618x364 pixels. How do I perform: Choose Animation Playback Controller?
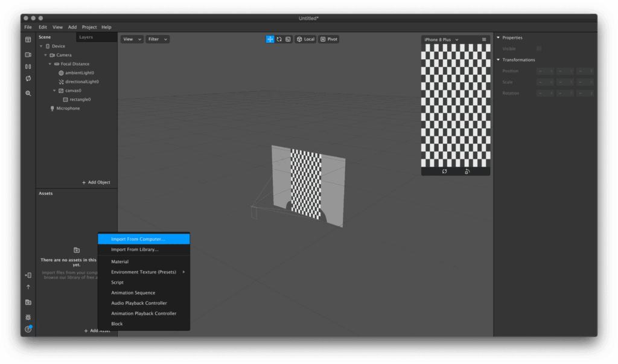tap(144, 313)
